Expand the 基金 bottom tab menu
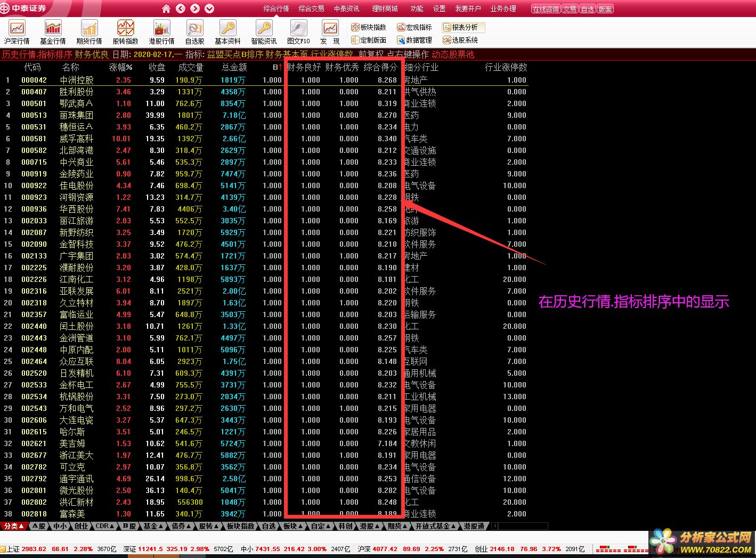The image size is (756, 558). (153, 526)
